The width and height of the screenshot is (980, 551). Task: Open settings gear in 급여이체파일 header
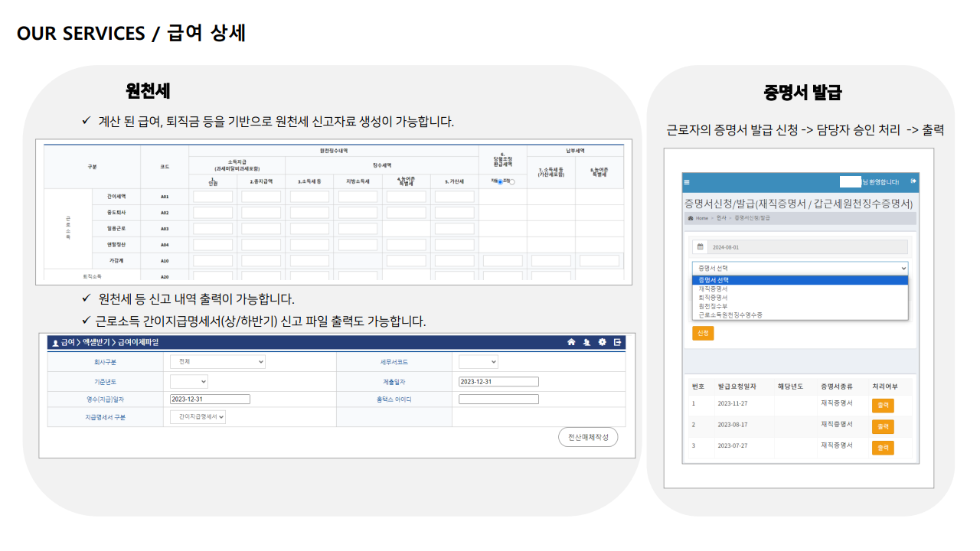(603, 342)
